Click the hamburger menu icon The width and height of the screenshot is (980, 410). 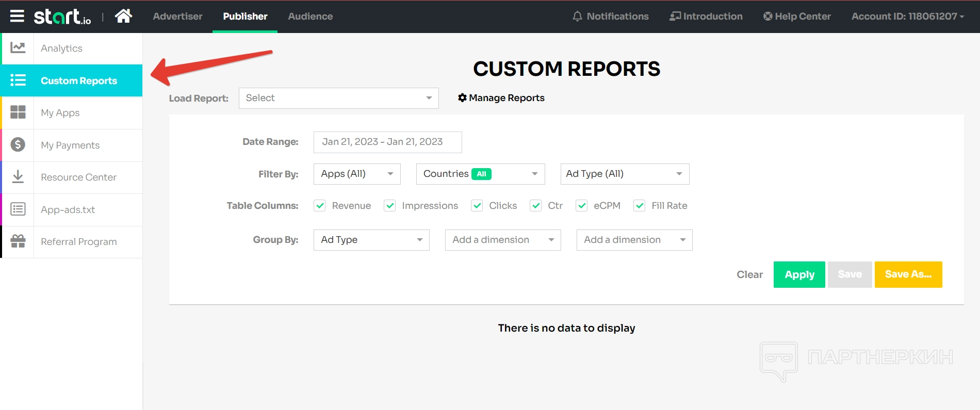17,17
